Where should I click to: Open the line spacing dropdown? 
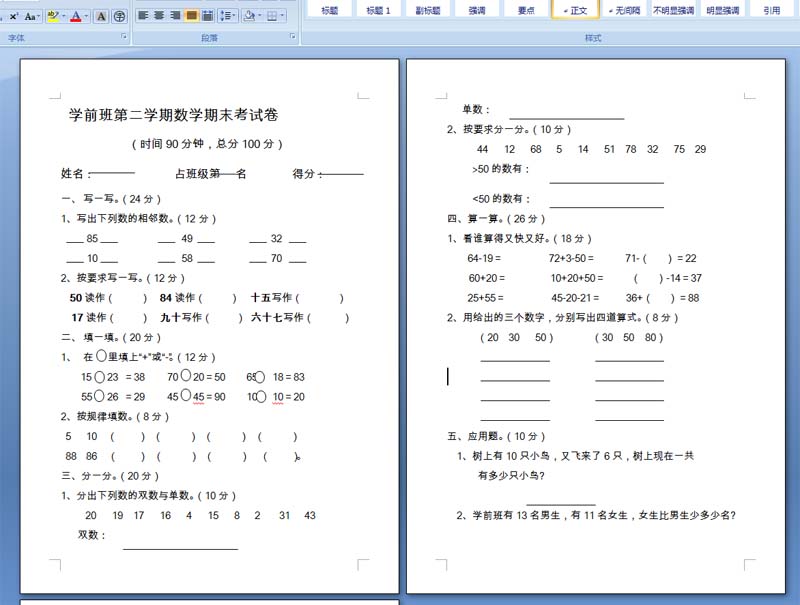[x=227, y=16]
